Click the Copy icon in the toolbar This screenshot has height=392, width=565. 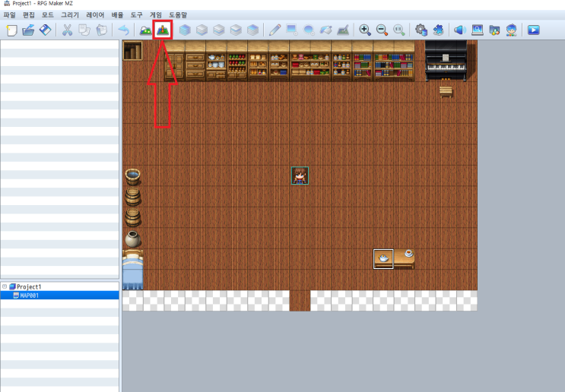coord(84,30)
